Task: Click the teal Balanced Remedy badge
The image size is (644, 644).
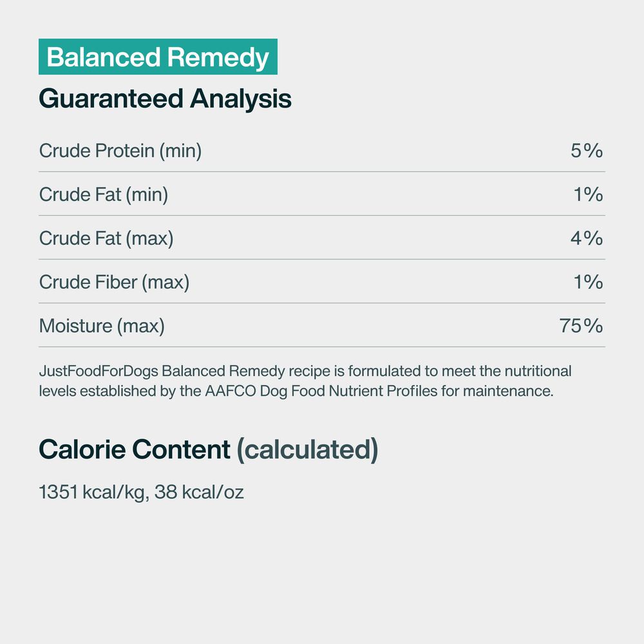Action: point(158,57)
